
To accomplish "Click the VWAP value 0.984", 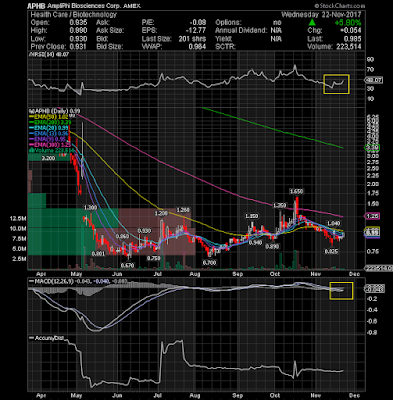I will point(197,47).
